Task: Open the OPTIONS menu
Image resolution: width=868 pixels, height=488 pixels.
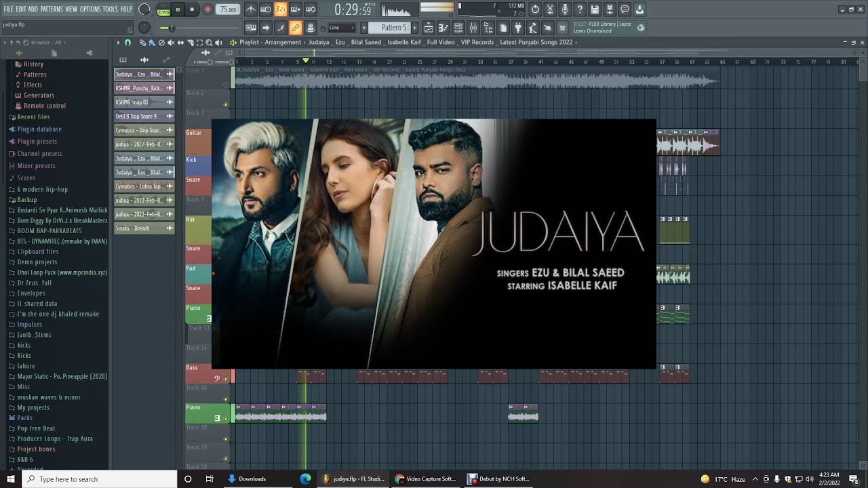Action: tap(90, 9)
